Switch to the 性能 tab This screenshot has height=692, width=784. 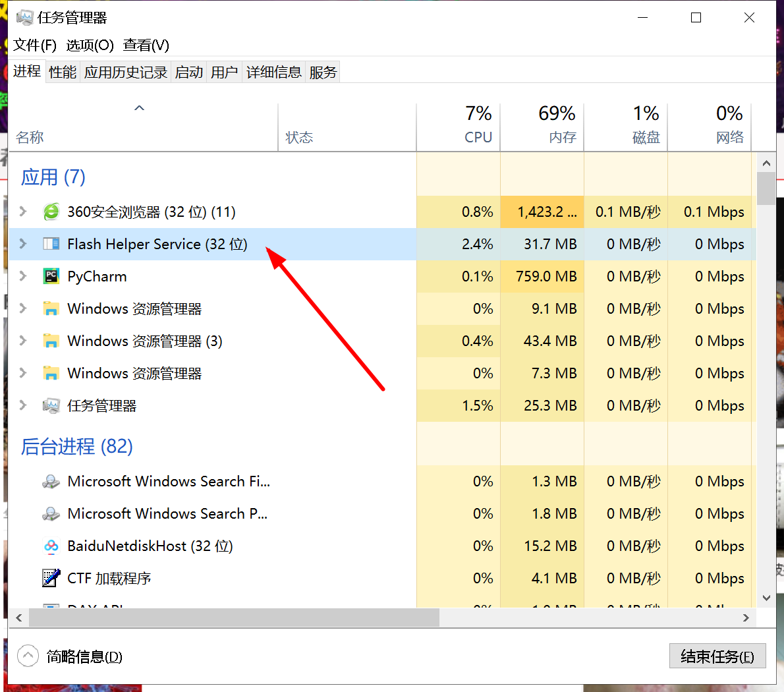pyautogui.click(x=63, y=72)
